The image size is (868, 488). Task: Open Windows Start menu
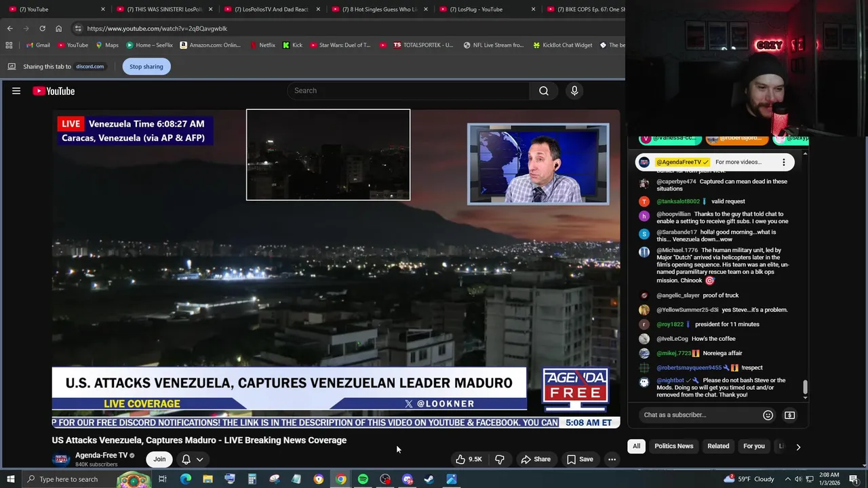tap(10, 479)
